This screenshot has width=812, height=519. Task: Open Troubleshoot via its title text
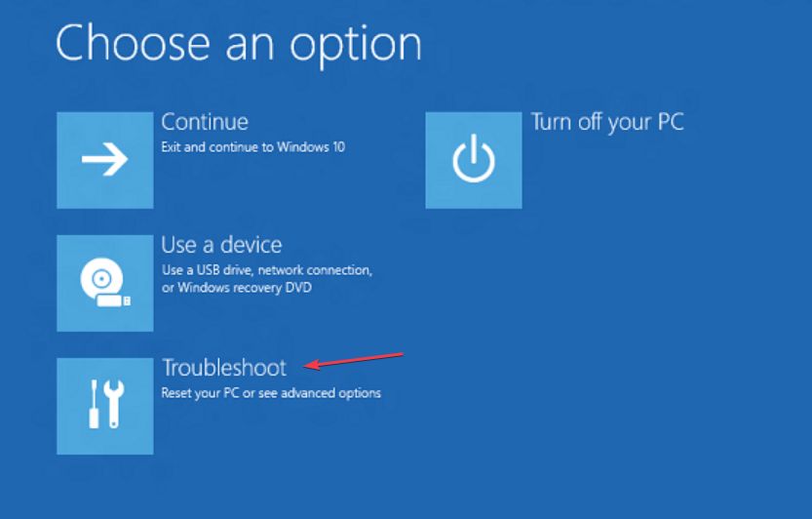pos(224,368)
